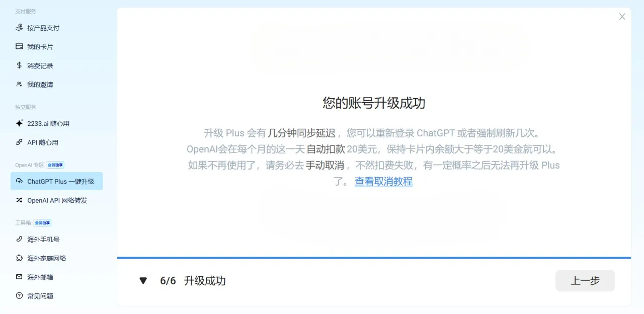Click the 消费记录 dollar icon

[19, 65]
